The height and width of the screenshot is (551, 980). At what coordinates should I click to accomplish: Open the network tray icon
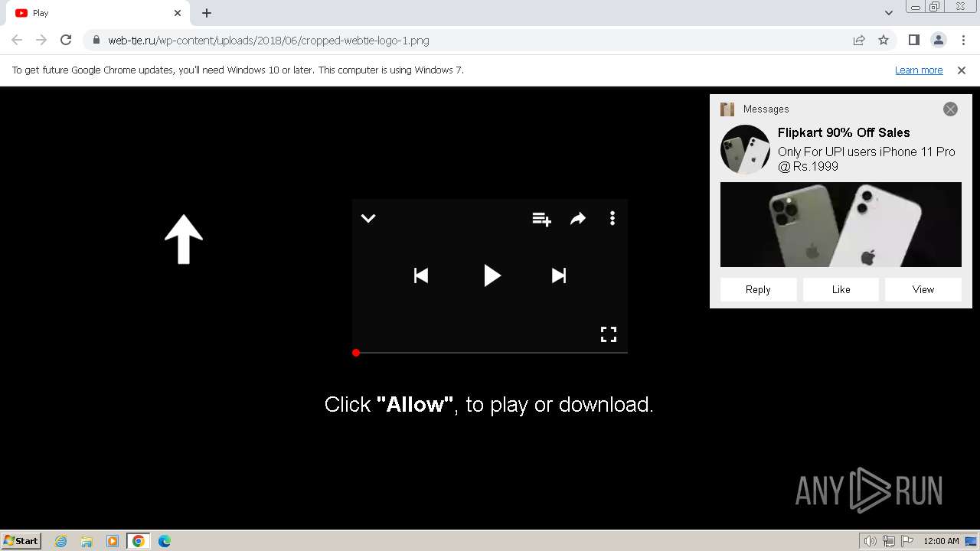click(889, 541)
